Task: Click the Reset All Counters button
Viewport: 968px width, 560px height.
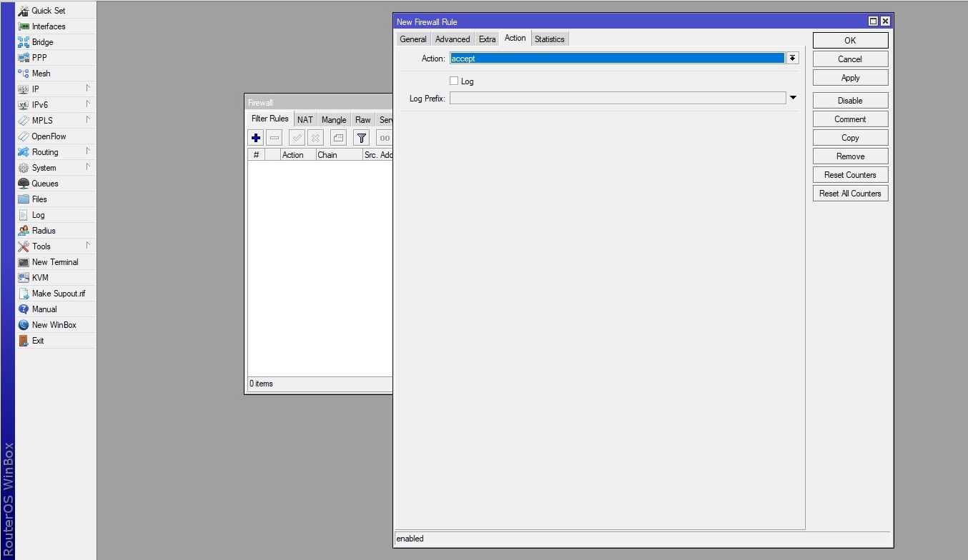Action: point(850,194)
